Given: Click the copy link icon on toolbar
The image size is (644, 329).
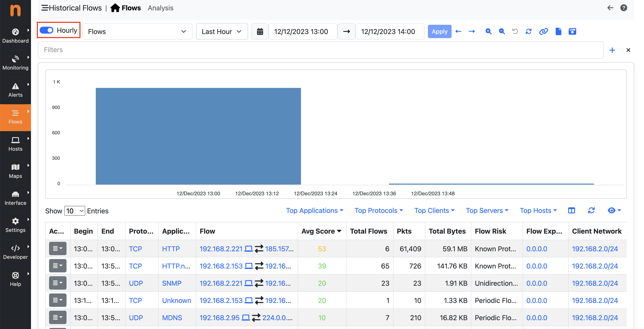Looking at the screenshot, I should 543,31.
